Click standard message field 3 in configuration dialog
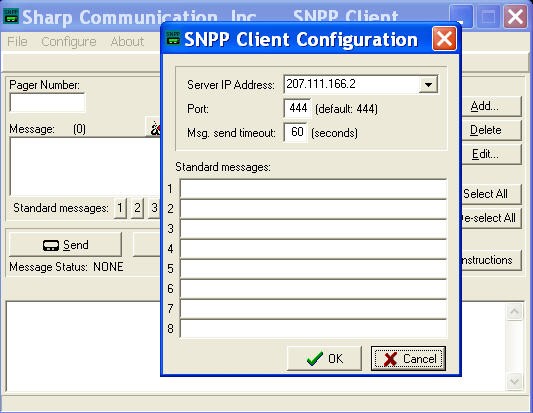The image size is (533, 413). click(x=313, y=229)
